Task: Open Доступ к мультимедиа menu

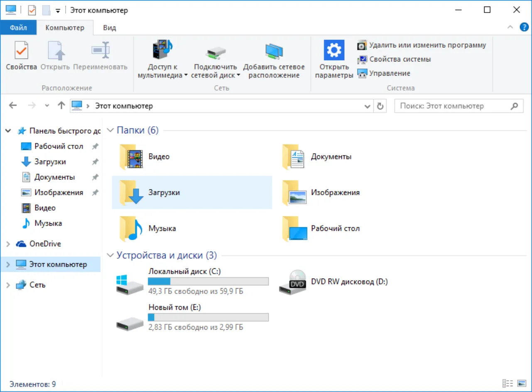Action: tap(163, 60)
